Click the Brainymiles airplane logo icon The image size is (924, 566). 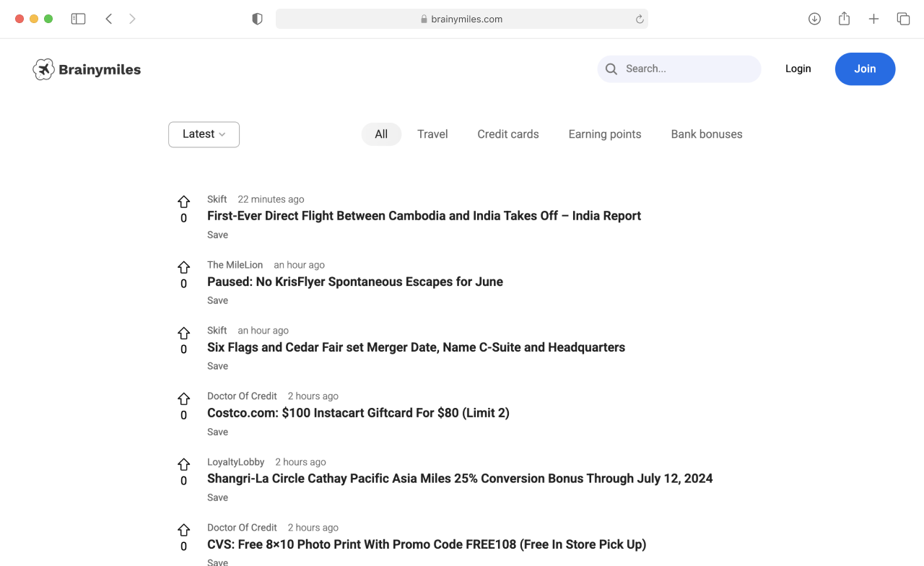[x=43, y=69]
